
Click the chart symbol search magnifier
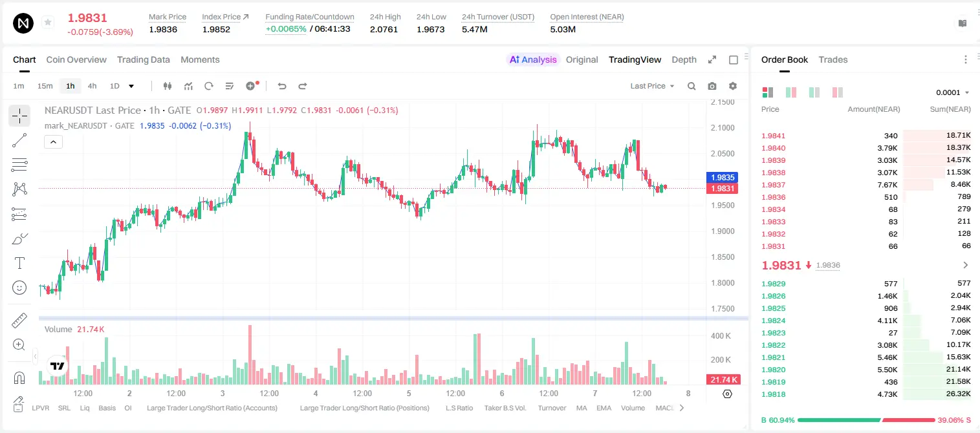coord(691,86)
